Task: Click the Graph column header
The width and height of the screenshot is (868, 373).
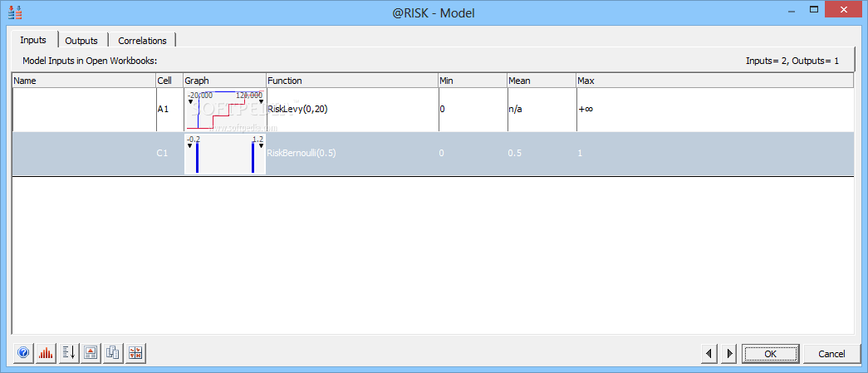Action: click(225, 81)
